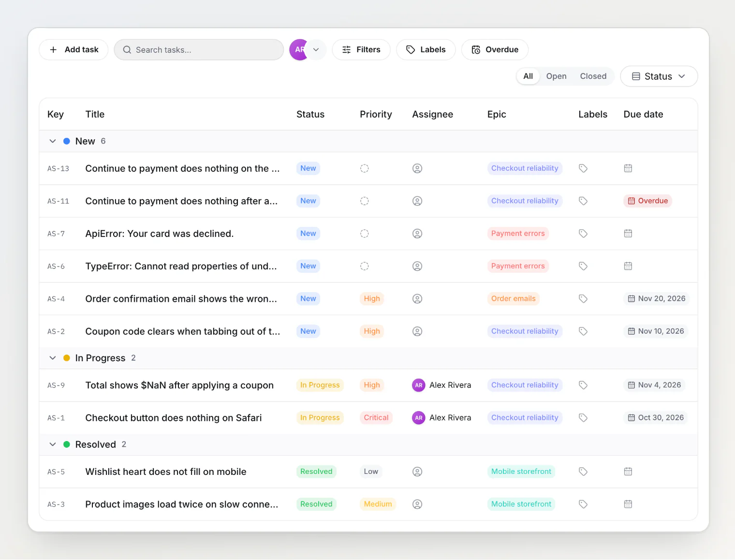This screenshot has width=735, height=560.
Task: Click the Order emails epic tag
Action: 514,299
